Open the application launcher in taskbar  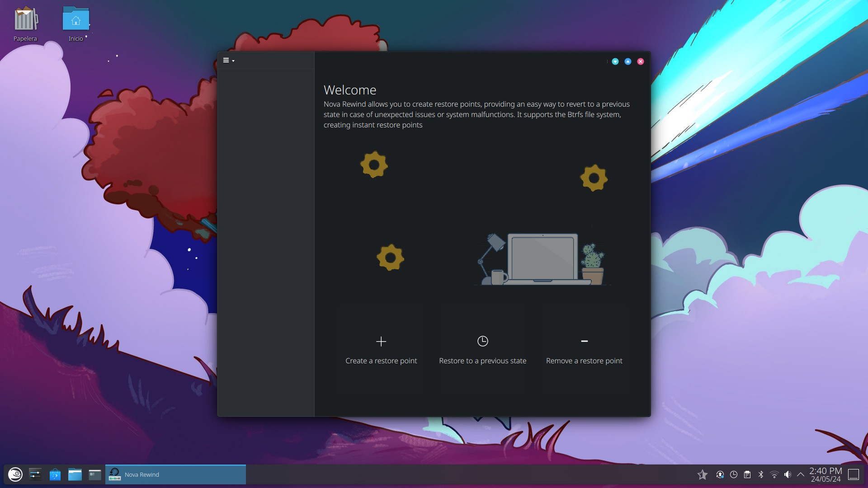(x=15, y=474)
